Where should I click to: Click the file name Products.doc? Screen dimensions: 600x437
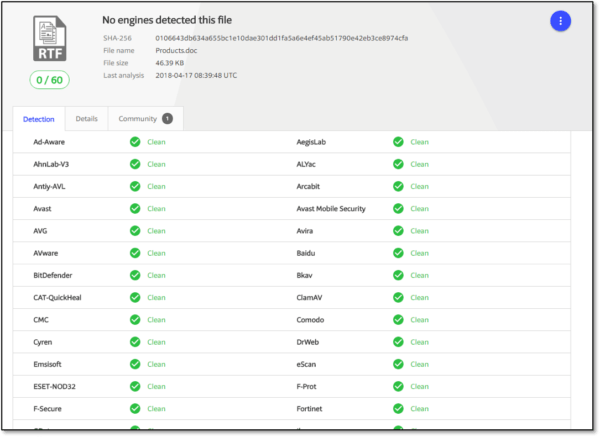[x=176, y=51]
